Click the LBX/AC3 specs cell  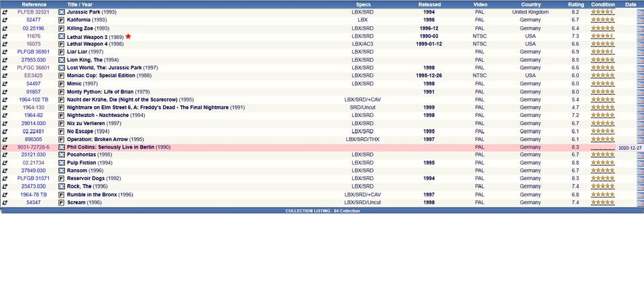(364, 44)
